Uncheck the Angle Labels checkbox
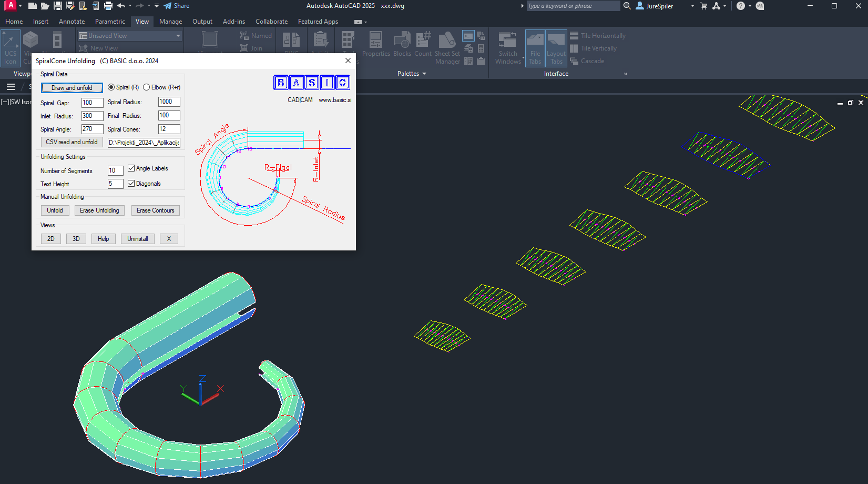The height and width of the screenshot is (484, 868). [x=131, y=168]
